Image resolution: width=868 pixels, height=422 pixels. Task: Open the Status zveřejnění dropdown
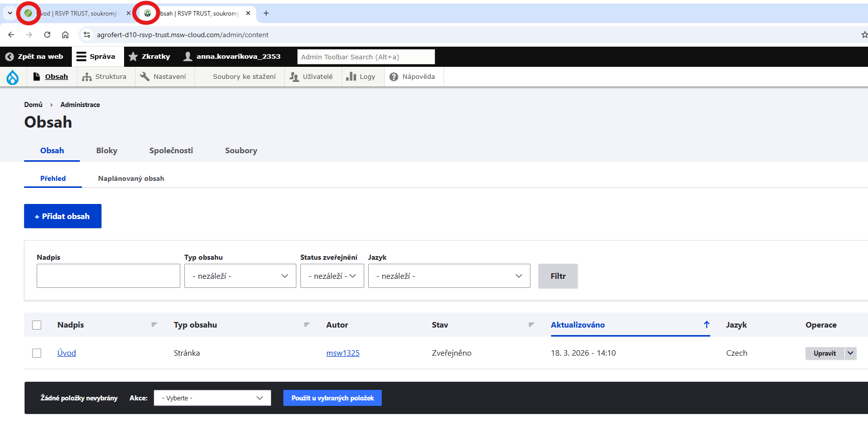click(x=332, y=276)
